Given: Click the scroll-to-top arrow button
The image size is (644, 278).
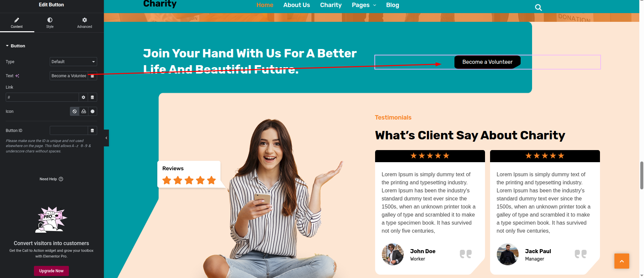Looking at the screenshot, I should (622, 261).
